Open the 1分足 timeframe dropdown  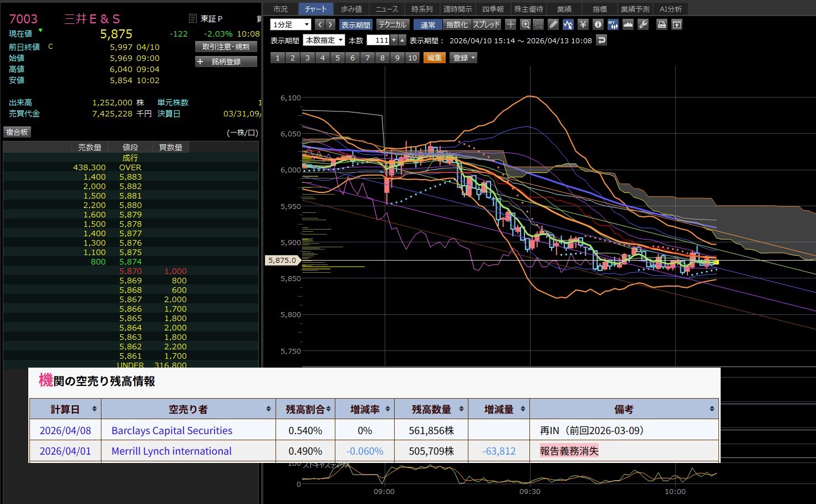(x=290, y=24)
